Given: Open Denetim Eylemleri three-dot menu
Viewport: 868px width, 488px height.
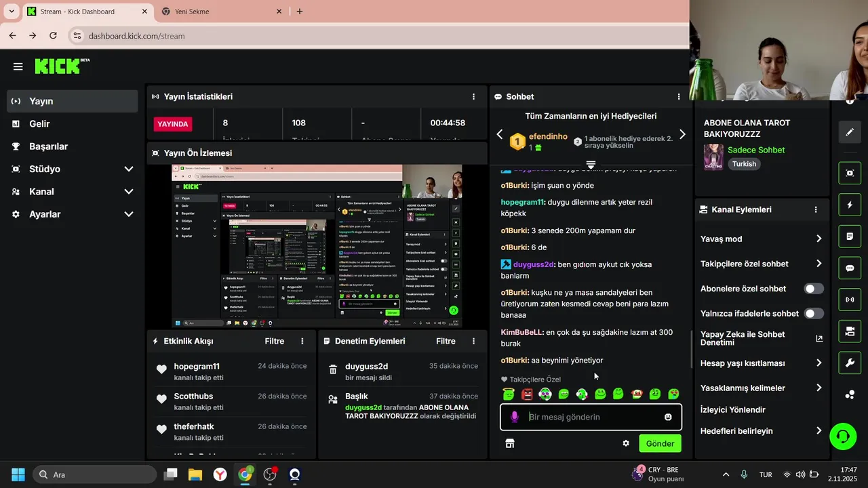Looking at the screenshot, I should pyautogui.click(x=473, y=341).
